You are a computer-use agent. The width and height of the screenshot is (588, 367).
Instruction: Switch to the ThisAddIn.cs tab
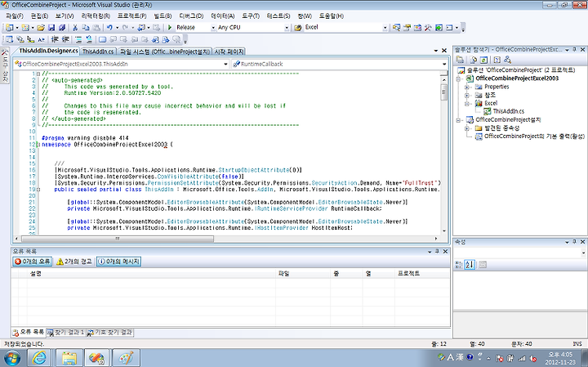(98, 51)
